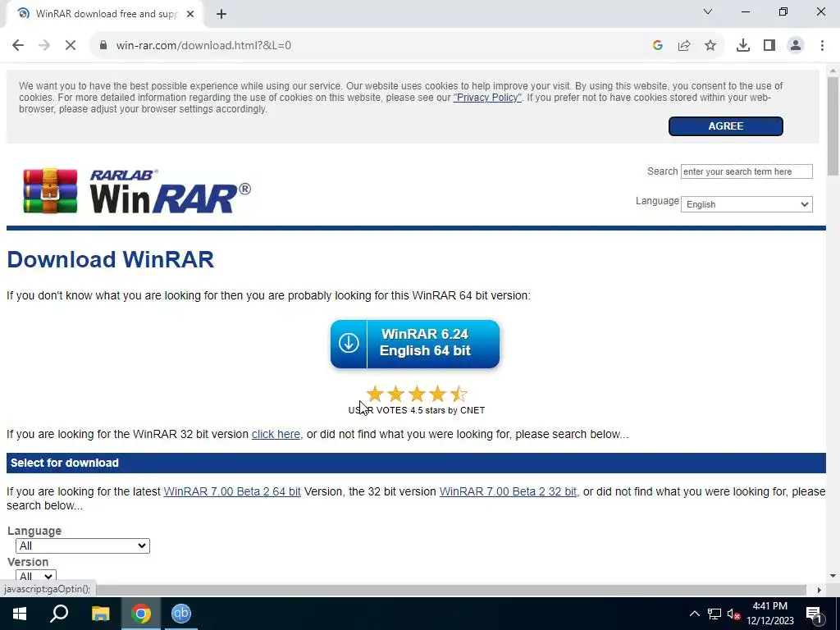Bookmark this page with star icon
Screen dimensions: 840x630
pos(710,46)
